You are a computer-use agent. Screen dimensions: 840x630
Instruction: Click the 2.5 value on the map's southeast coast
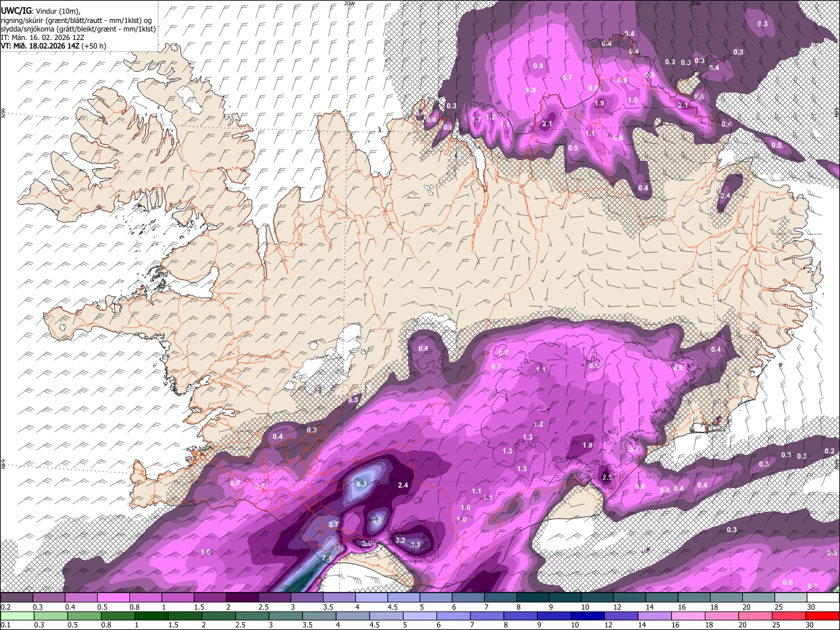(x=607, y=477)
